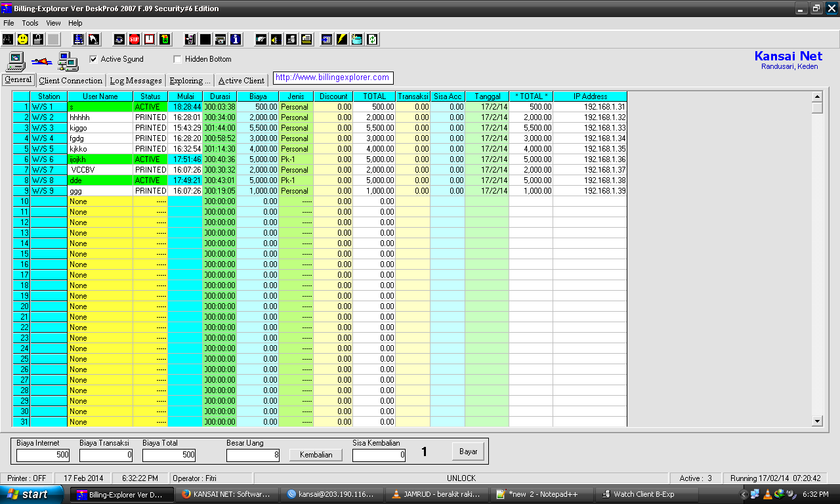Screen dimensions: 840x504
Task: Switch to the Log Messages tab
Action: coord(135,81)
